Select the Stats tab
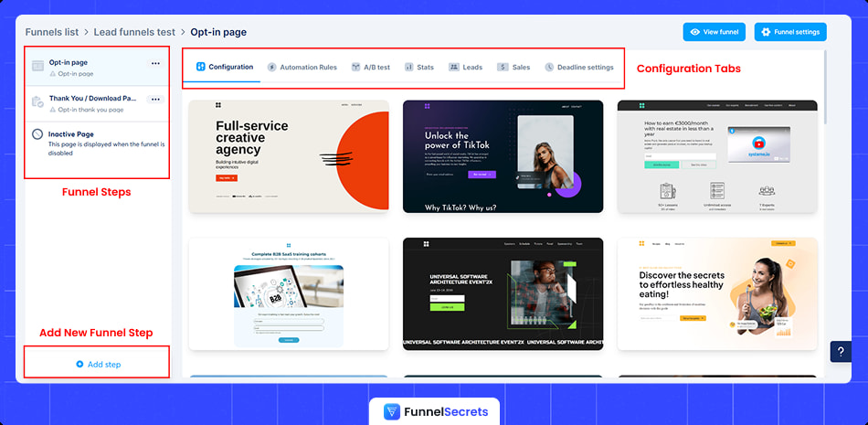The width and height of the screenshot is (868, 425). click(419, 67)
